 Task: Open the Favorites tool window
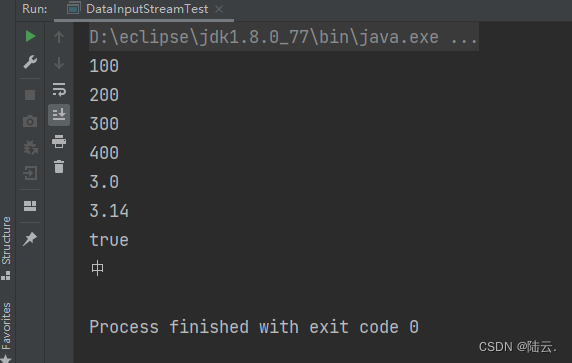tap(6, 332)
